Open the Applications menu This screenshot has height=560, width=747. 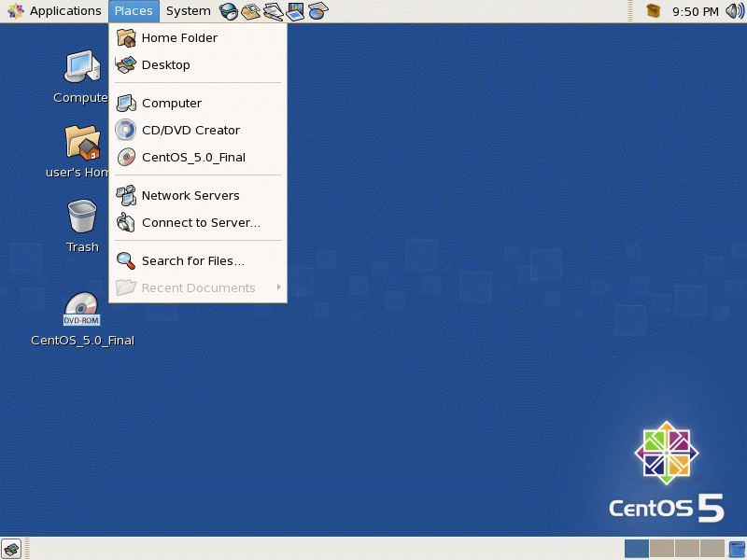[x=55, y=11]
